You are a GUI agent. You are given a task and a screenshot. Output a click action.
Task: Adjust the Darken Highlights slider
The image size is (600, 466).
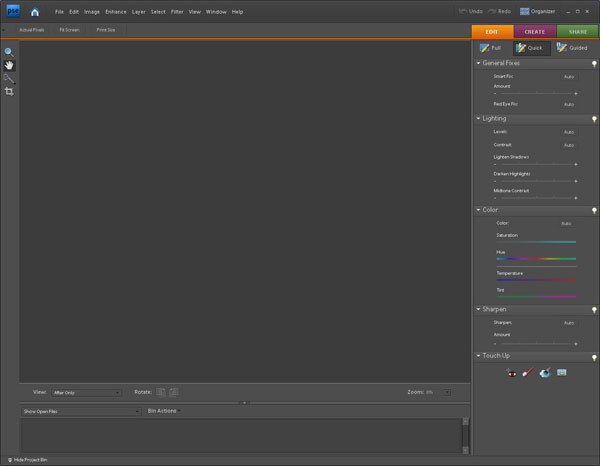coord(536,181)
